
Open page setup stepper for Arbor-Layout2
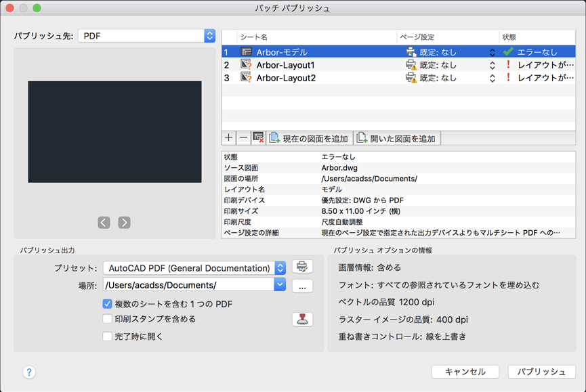(x=493, y=78)
